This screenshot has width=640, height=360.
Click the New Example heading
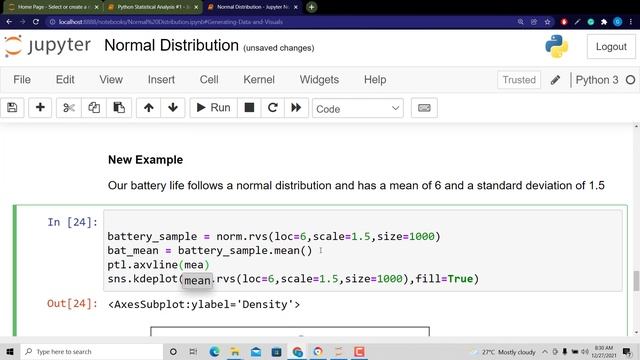[x=145, y=160]
